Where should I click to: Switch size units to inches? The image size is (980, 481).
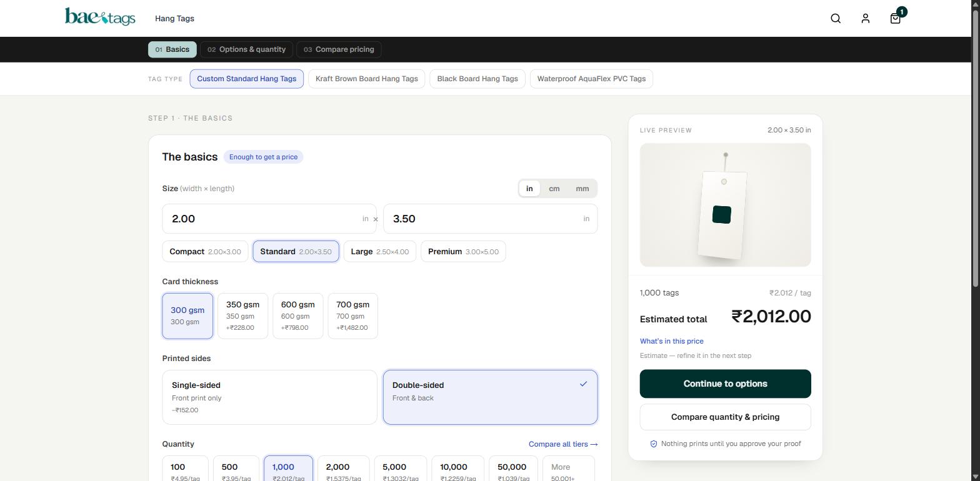click(x=529, y=189)
